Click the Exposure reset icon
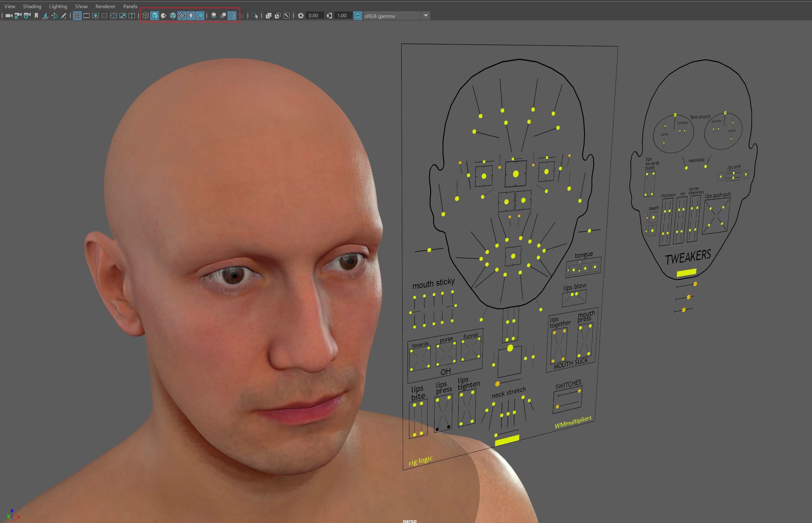This screenshot has height=523, width=812. tap(301, 16)
